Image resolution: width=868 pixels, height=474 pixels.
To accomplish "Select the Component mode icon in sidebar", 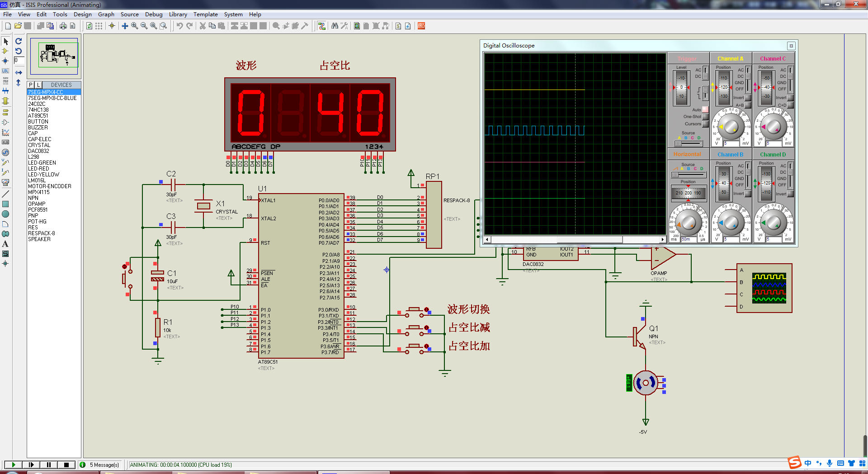I will click(x=5, y=51).
